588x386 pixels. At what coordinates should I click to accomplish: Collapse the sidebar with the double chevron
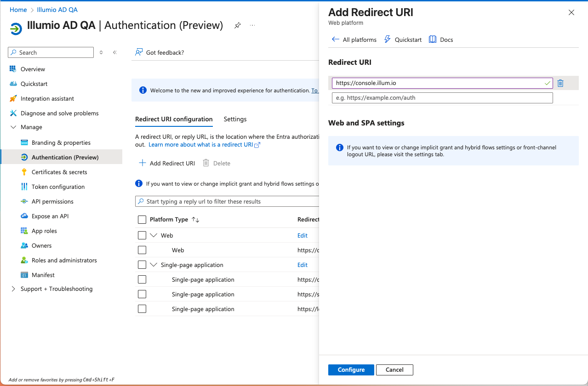coord(115,52)
